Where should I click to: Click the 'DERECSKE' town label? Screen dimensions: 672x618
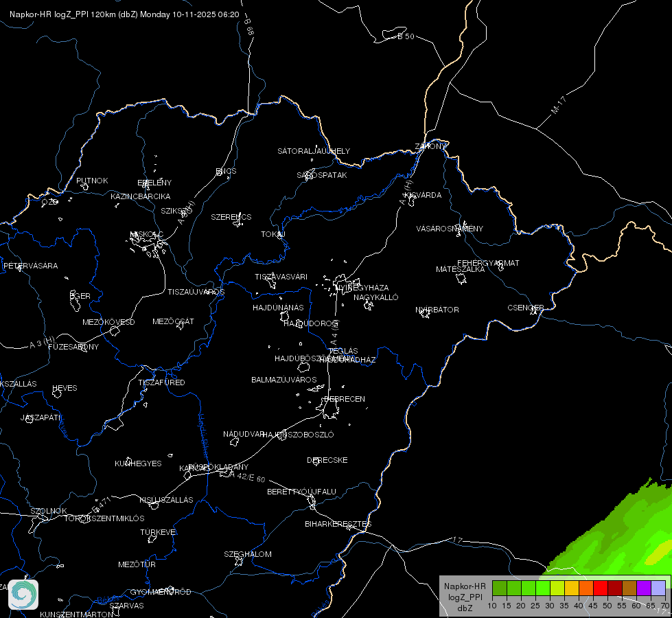(327, 460)
